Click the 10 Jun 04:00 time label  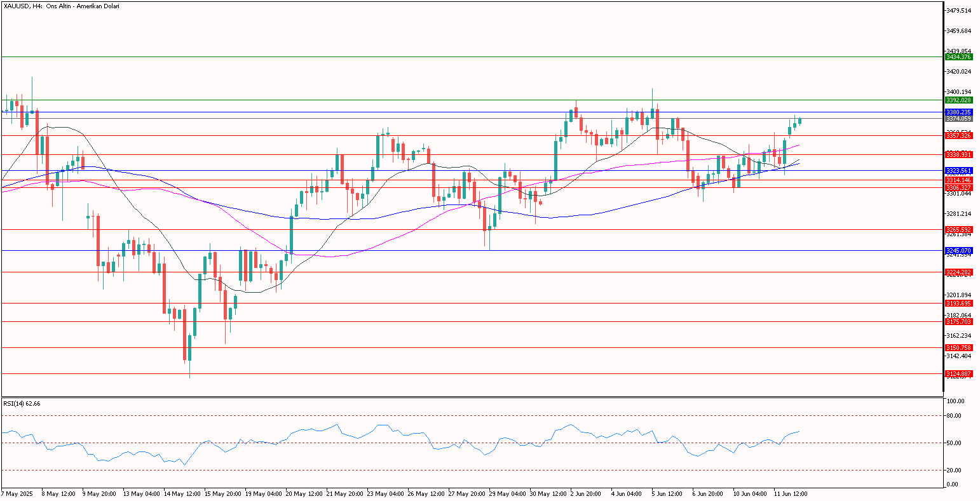751,493
